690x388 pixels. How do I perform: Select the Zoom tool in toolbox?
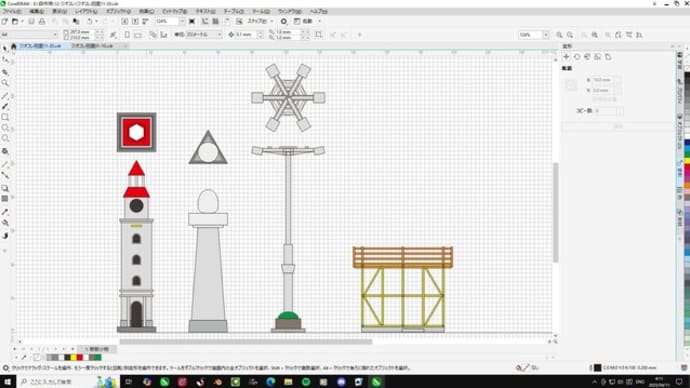click(x=5, y=83)
